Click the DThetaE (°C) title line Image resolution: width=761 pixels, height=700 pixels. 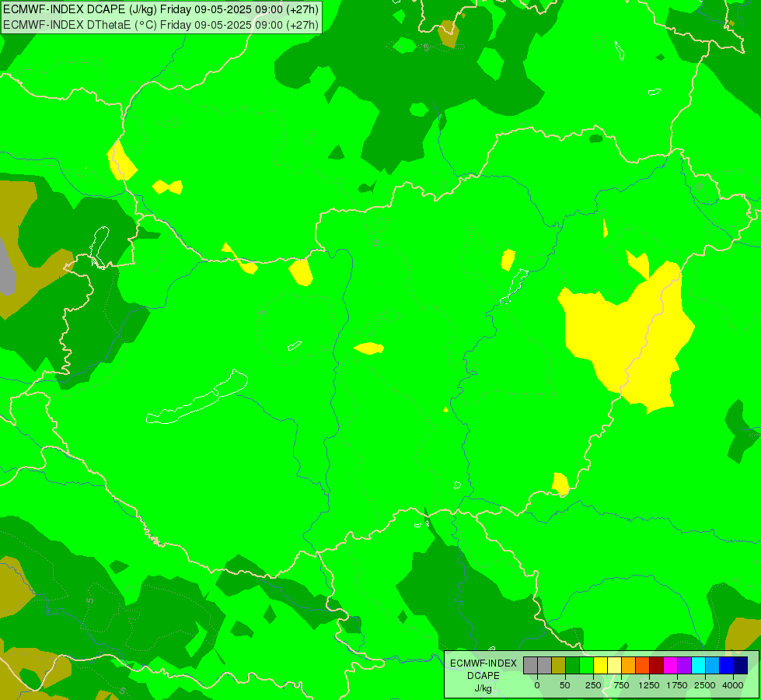[x=161, y=25]
